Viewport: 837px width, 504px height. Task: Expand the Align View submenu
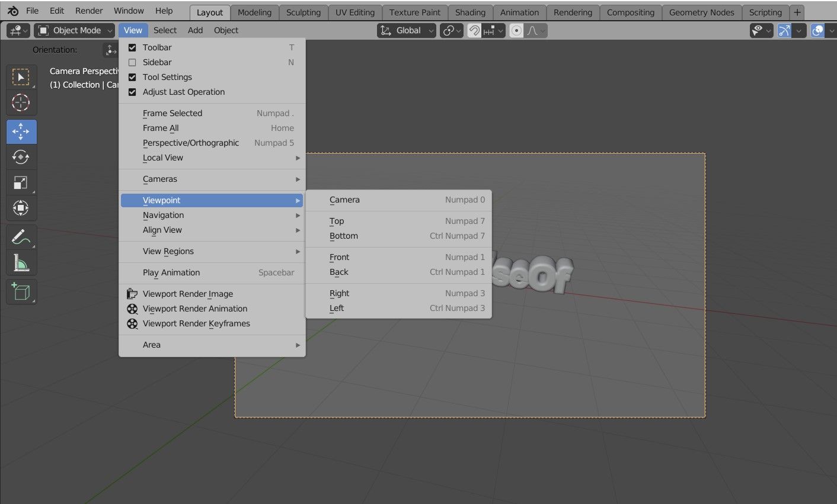click(212, 230)
